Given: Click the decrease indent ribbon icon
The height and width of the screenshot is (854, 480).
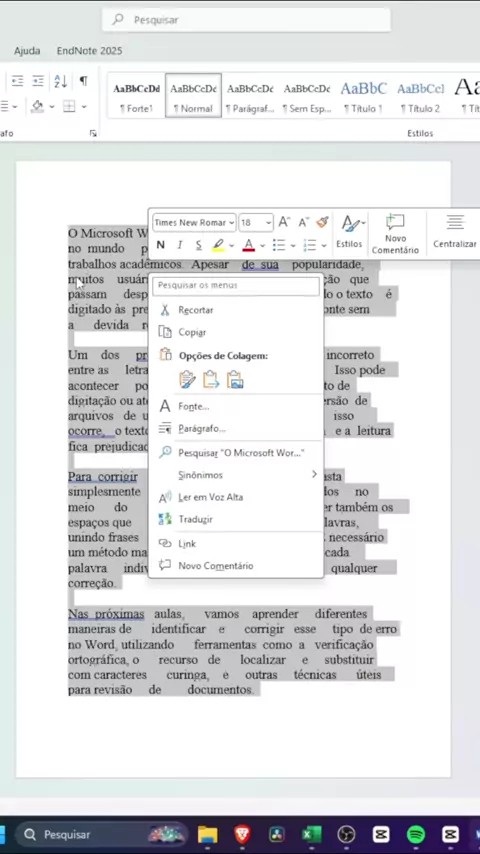Looking at the screenshot, I should 17,81.
